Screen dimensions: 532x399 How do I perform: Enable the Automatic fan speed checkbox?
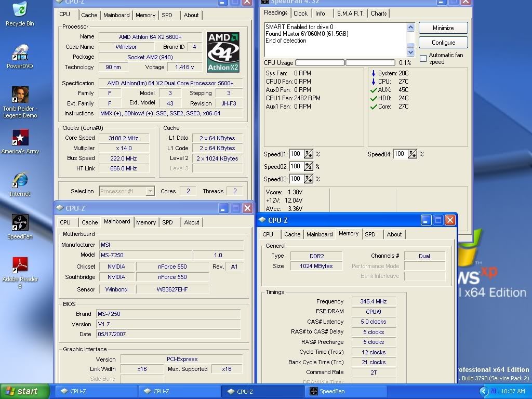[x=423, y=58]
